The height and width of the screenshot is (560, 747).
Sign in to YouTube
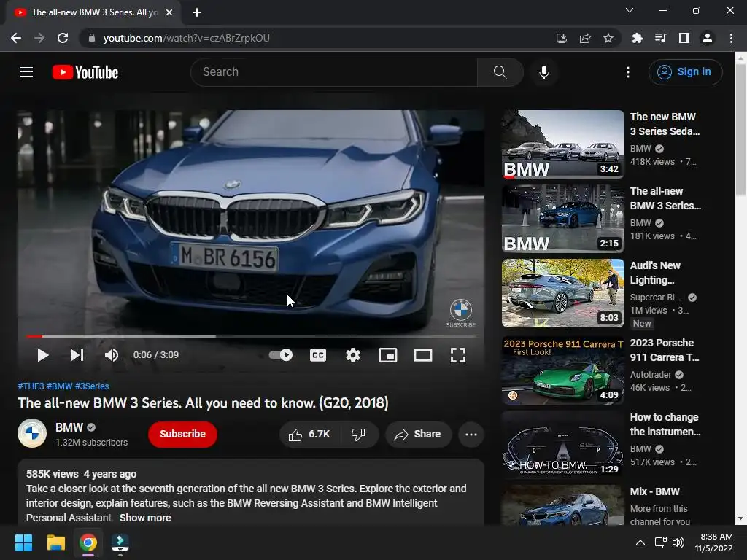[x=686, y=72]
